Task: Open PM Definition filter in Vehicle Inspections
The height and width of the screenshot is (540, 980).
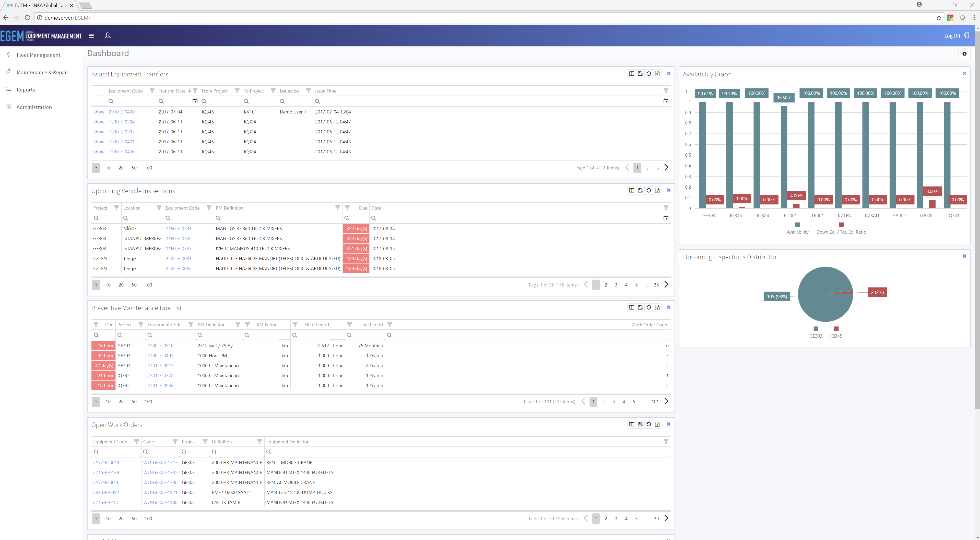Action: 337,208
